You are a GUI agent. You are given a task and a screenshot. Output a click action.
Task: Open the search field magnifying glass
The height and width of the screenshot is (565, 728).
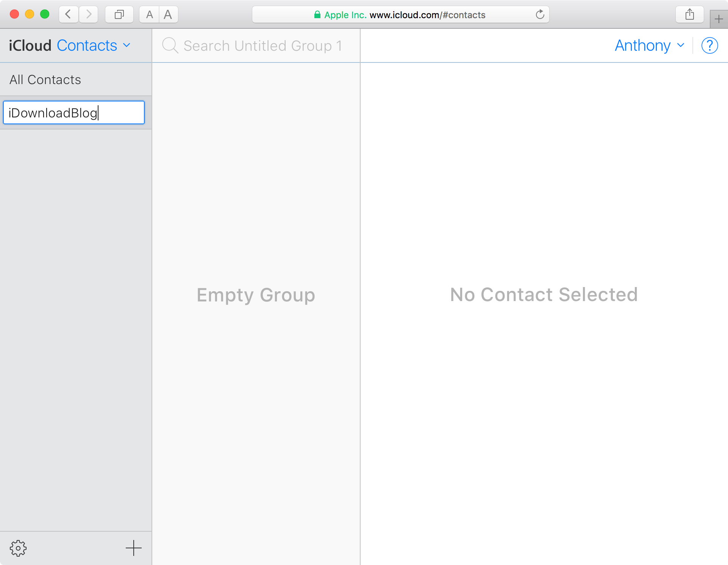[x=170, y=45]
